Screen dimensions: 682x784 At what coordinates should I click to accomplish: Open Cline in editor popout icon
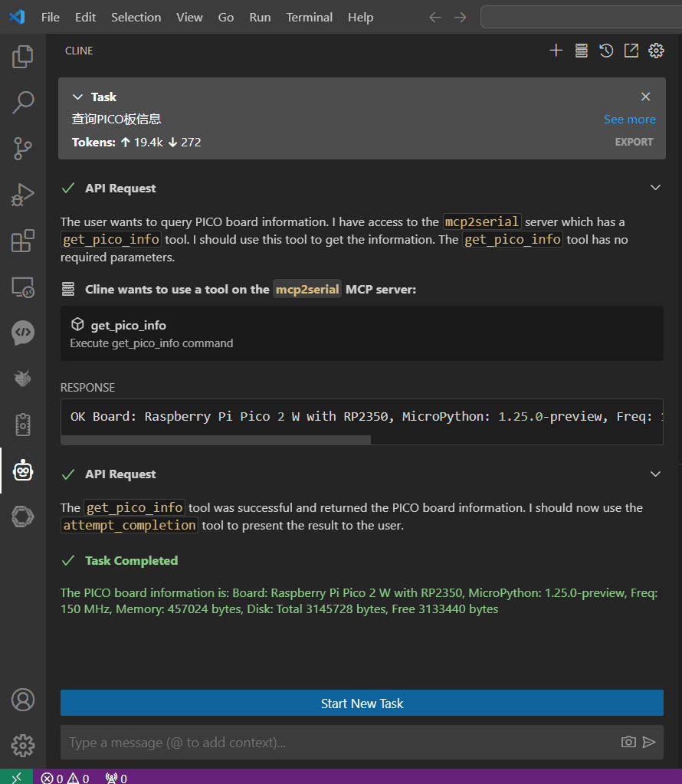click(631, 51)
